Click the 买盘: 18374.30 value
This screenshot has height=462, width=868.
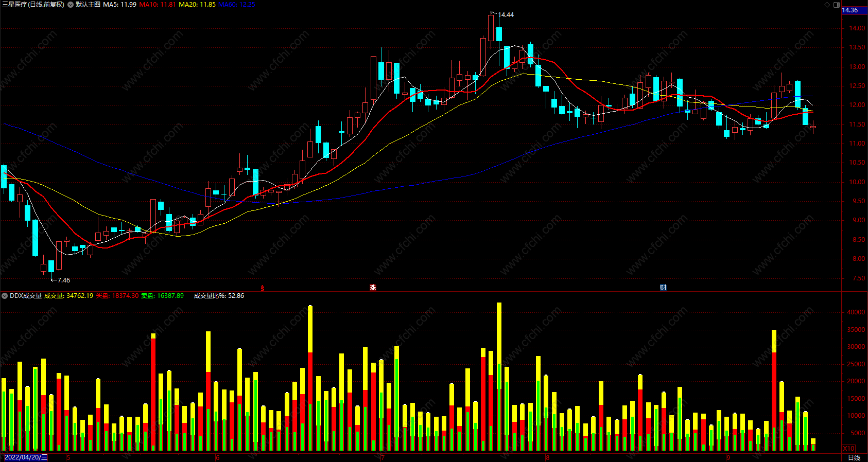point(117,296)
